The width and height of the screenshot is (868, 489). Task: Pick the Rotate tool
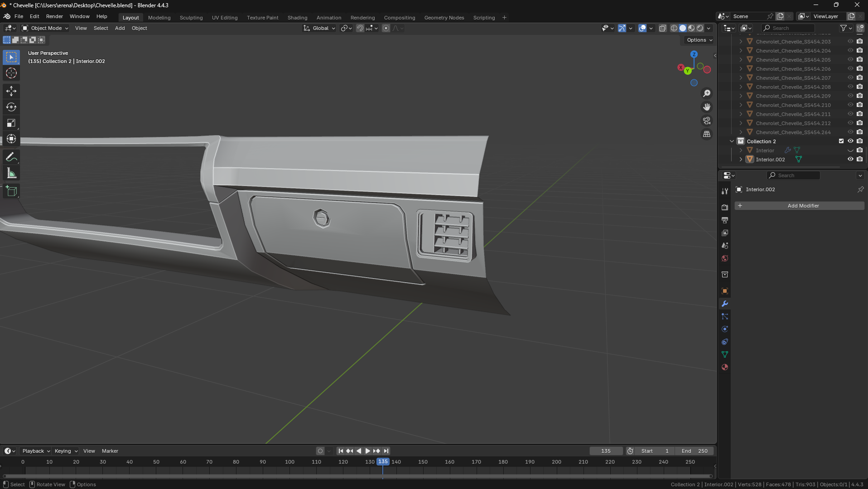[x=11, y=107]
